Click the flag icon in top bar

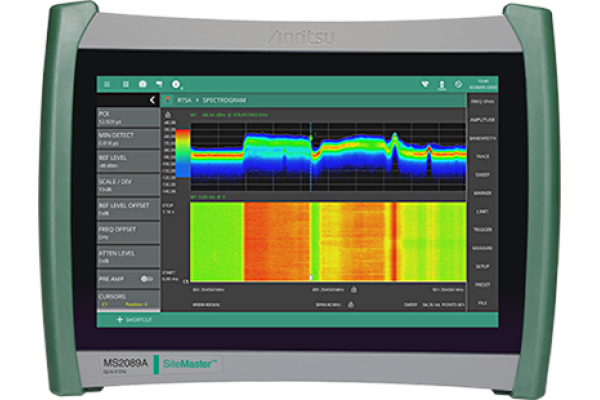click(x=159, y=84)
